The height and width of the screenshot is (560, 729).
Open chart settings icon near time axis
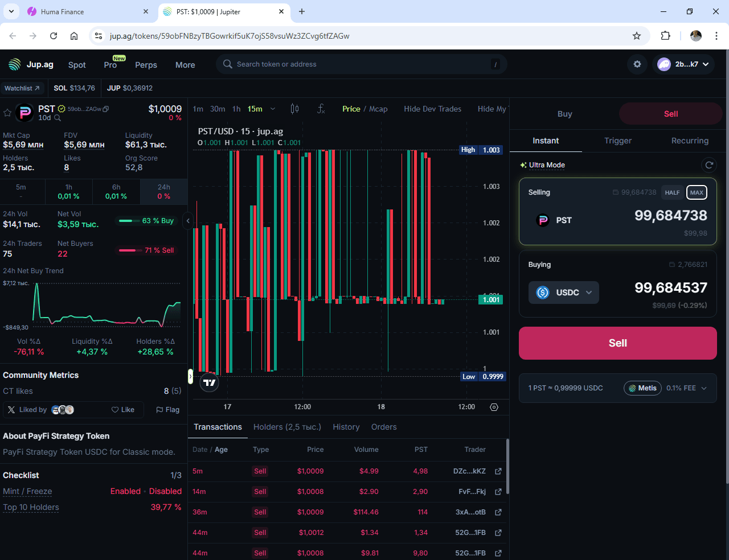pyautogui.click(x=494, y=407)
